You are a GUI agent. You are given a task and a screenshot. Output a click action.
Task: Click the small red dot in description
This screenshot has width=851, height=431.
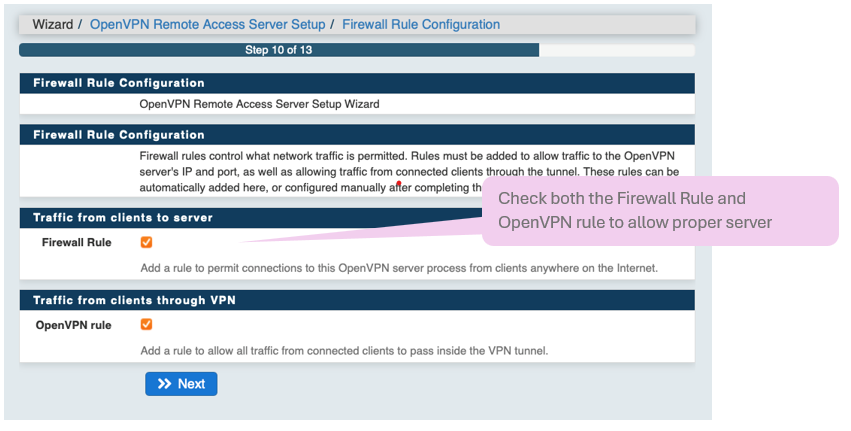point(400,184)
